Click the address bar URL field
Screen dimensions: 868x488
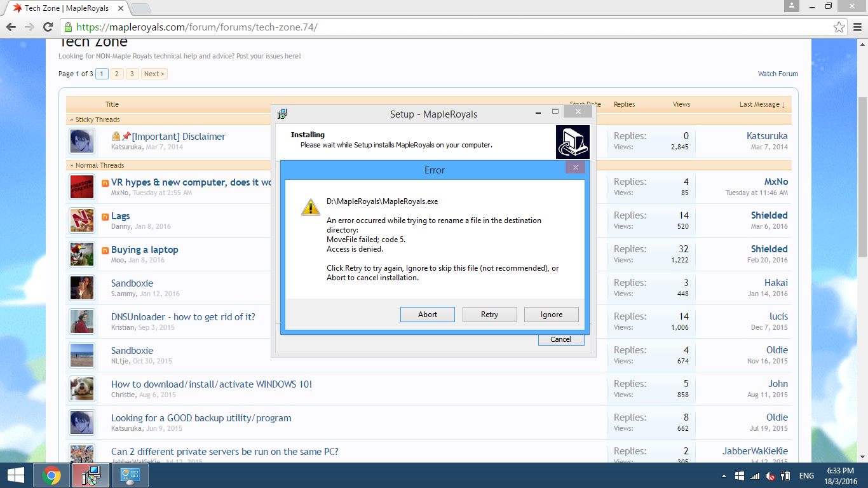click(x=445, y=27)
